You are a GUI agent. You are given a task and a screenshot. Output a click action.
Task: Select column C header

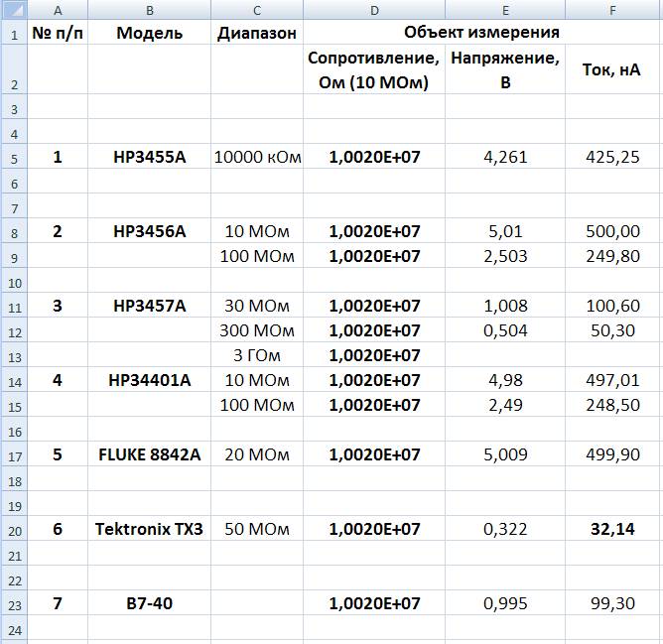tap(257, 10)
